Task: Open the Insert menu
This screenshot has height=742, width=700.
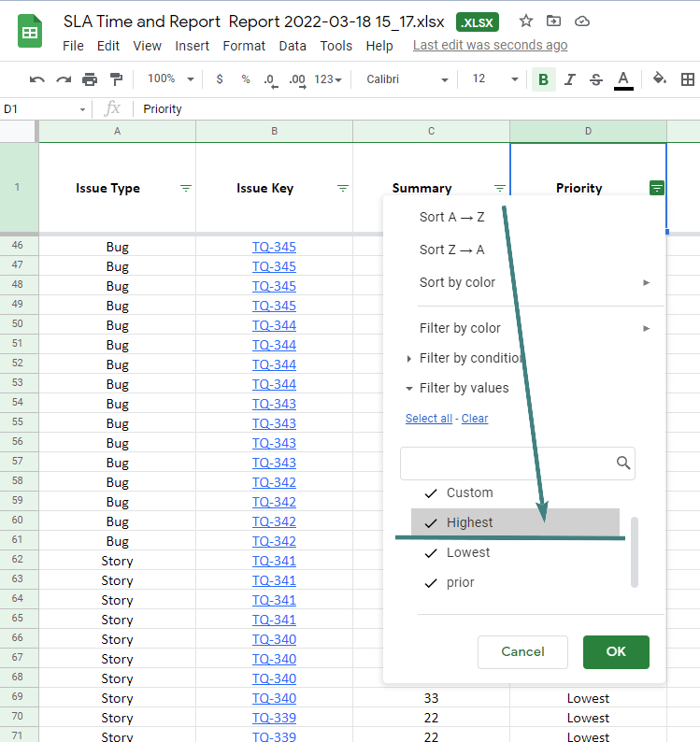Action: (x=192, y=46)
